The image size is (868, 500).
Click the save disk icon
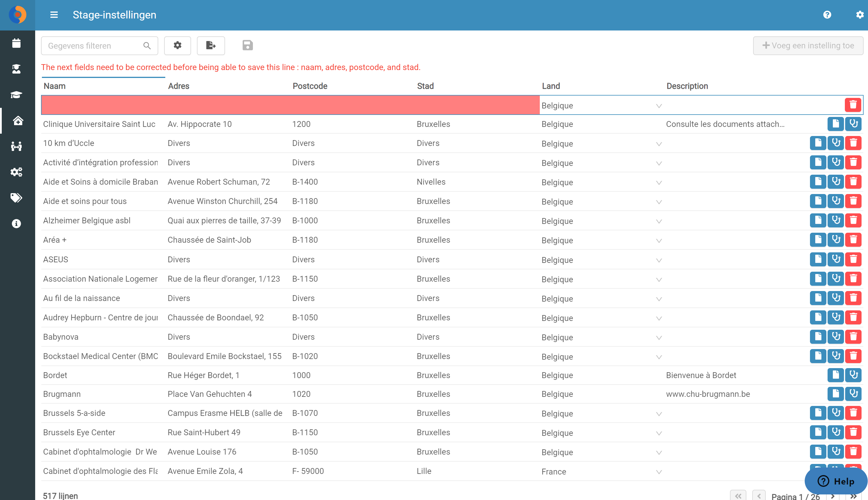tap(248, 45)
